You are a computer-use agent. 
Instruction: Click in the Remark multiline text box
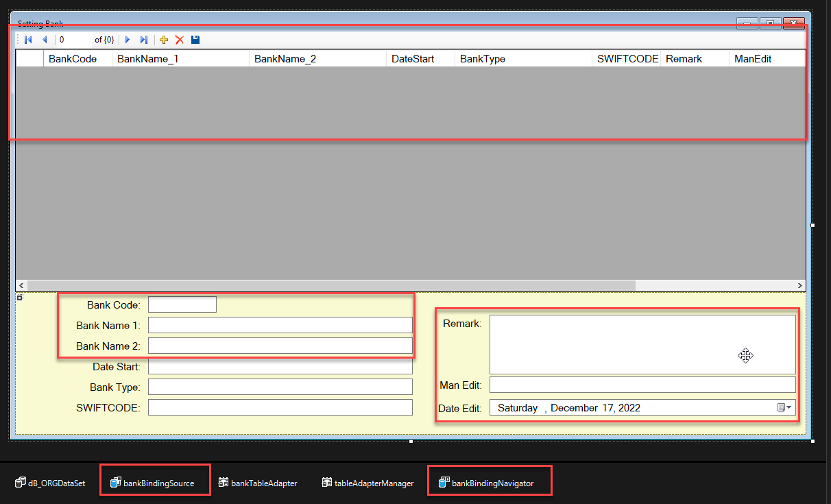642,344
